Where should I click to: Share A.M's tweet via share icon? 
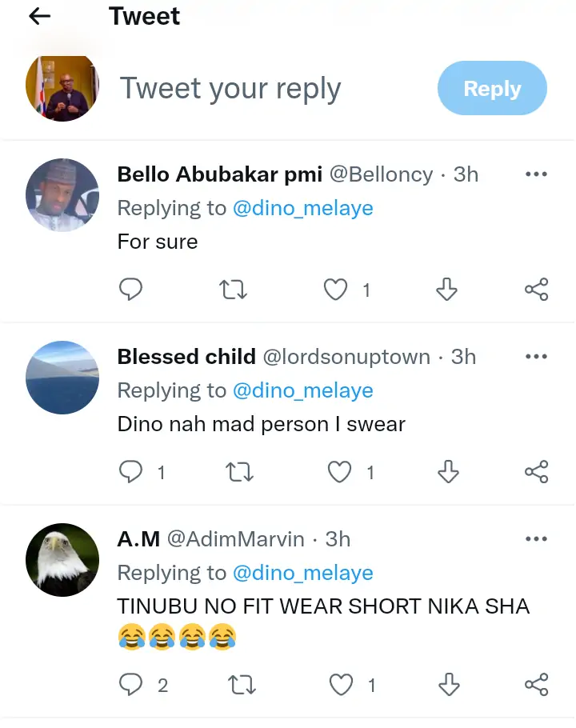coord(536,684)
